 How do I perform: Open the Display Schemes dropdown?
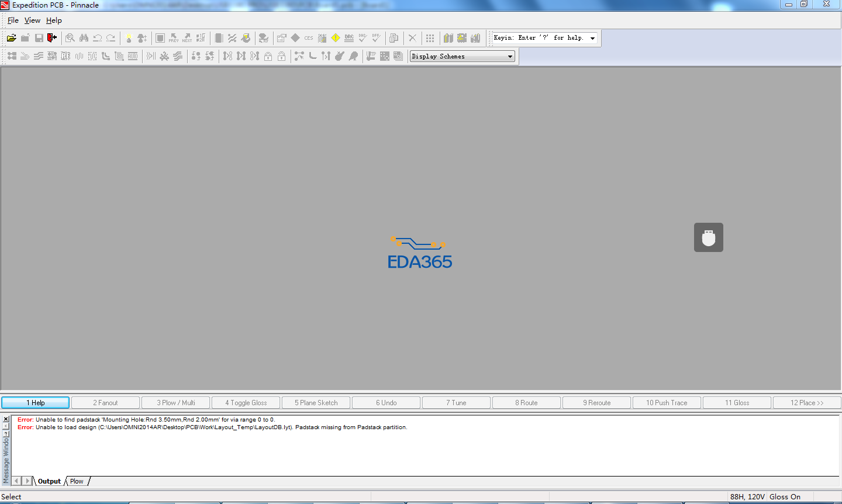[462, 56]
